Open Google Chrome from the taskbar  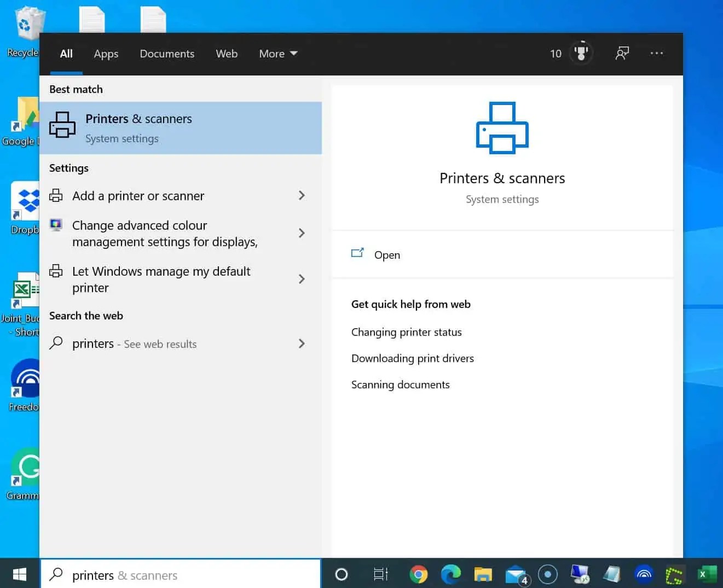(x=419, y=574)
